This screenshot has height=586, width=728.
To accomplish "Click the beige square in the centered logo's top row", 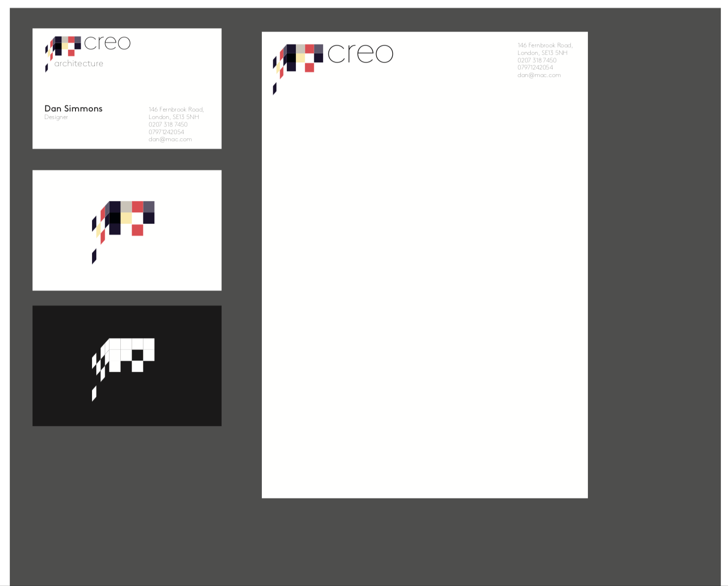I will pyautogui.click(x=126, y=207).
